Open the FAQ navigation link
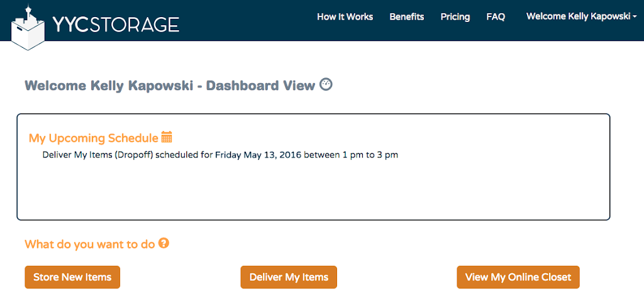 (x=496, y=17)
